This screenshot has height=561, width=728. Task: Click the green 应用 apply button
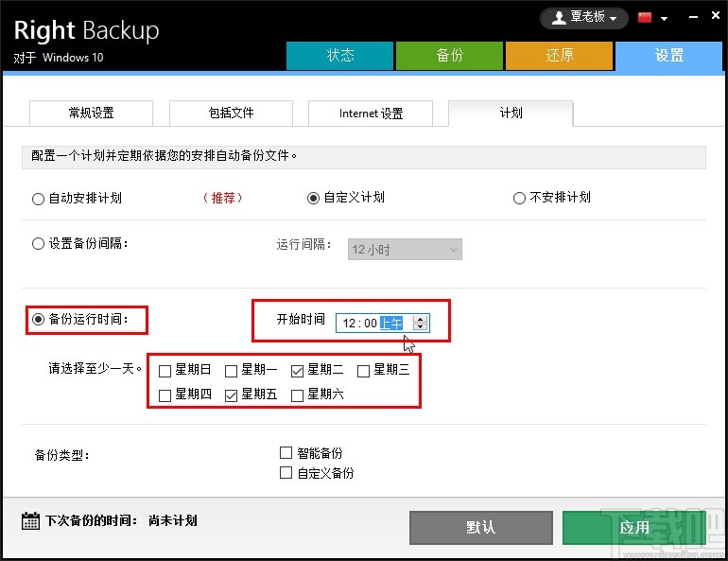click(x=633, y=528)
